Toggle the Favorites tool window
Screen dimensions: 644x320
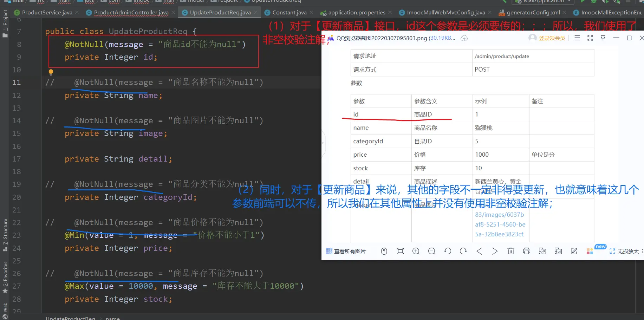pyautogui.click(x=5, y=277)
